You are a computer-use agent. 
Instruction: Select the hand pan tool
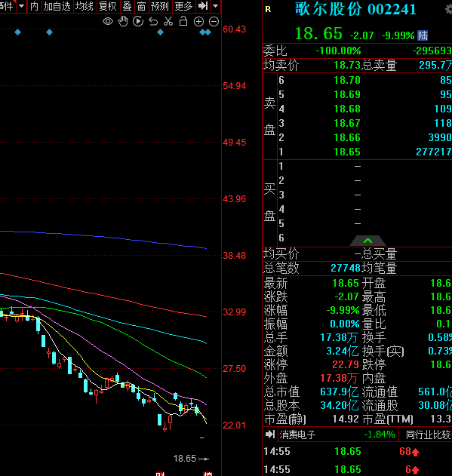pos(123,22)
